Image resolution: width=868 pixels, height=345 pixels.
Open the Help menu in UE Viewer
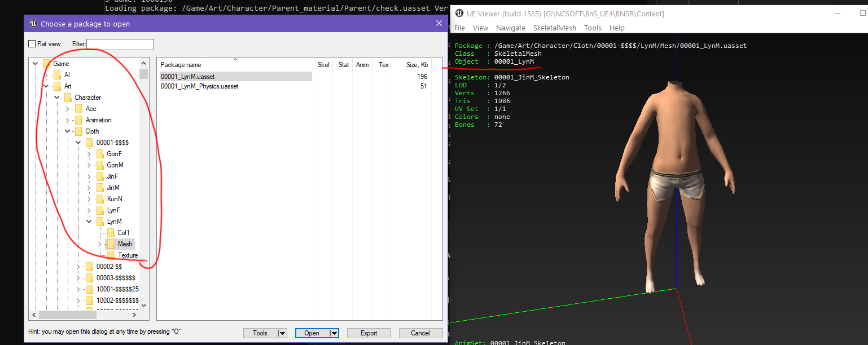[617, 28]
